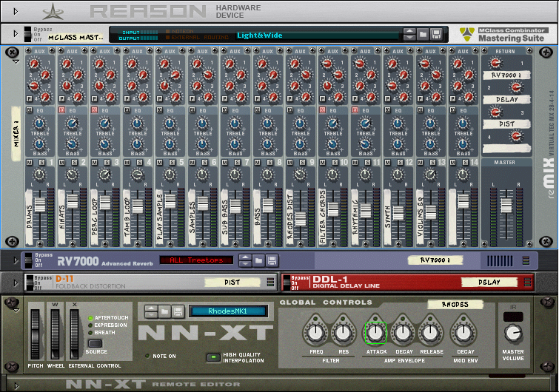Click the SUB BASS channel fader handle
The height and width of the screenshot is (392, 559).
pos(235,206)
